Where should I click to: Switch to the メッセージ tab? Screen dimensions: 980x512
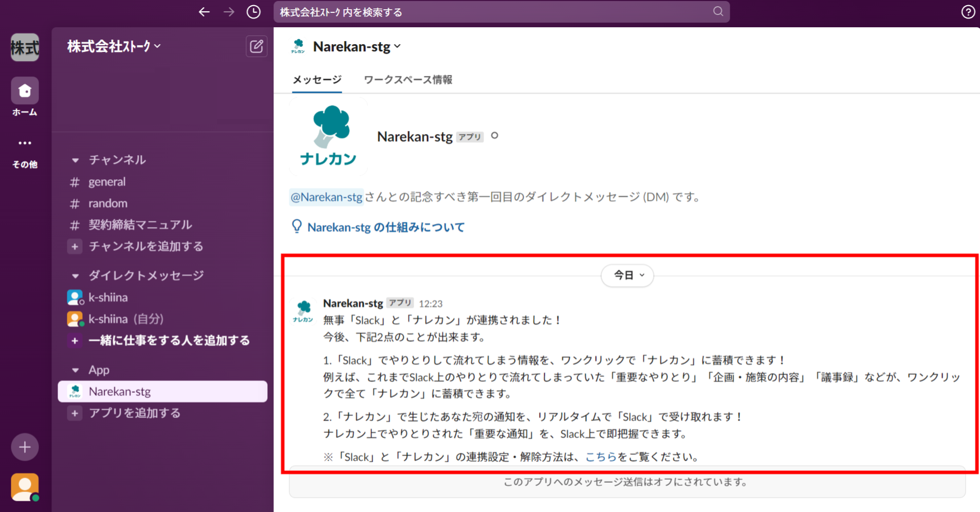pyautogui.click(x=317, y=80)
